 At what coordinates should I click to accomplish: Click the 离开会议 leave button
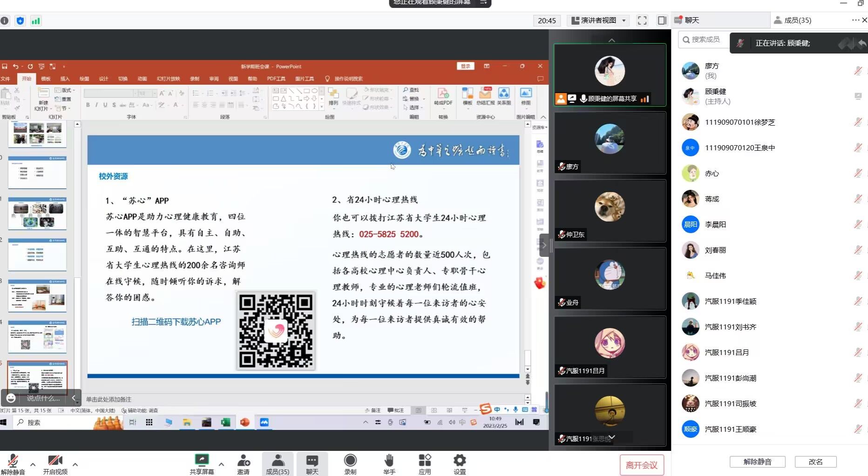click(x=641, y=465)
